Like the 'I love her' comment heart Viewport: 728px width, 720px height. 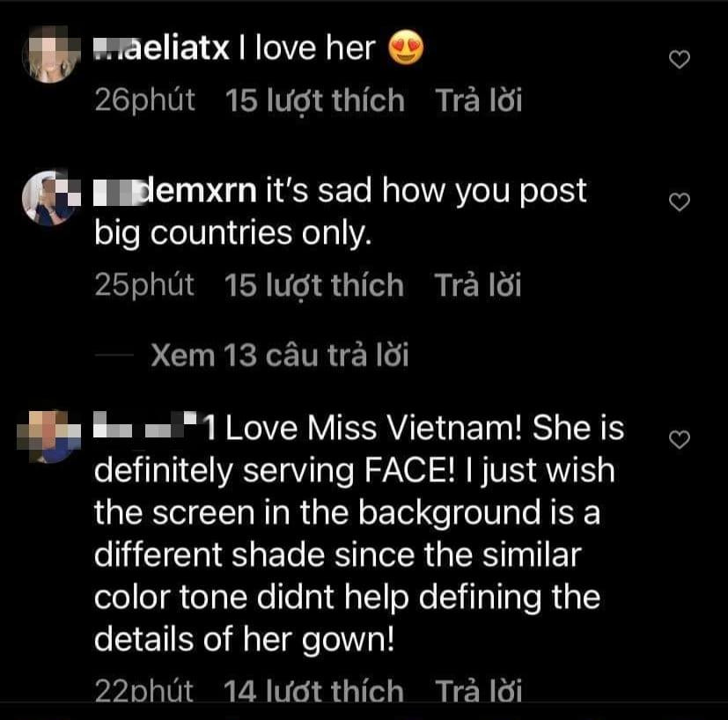(x=680, y=60)
